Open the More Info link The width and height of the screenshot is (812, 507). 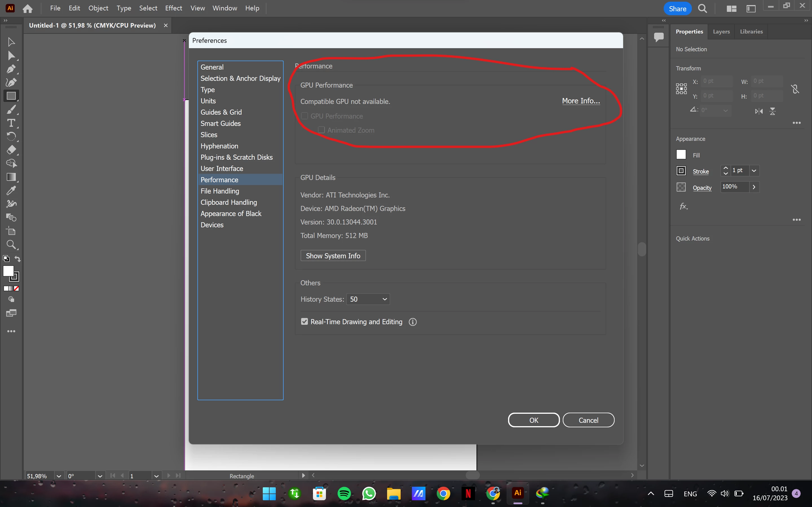[x=581, y=101]
